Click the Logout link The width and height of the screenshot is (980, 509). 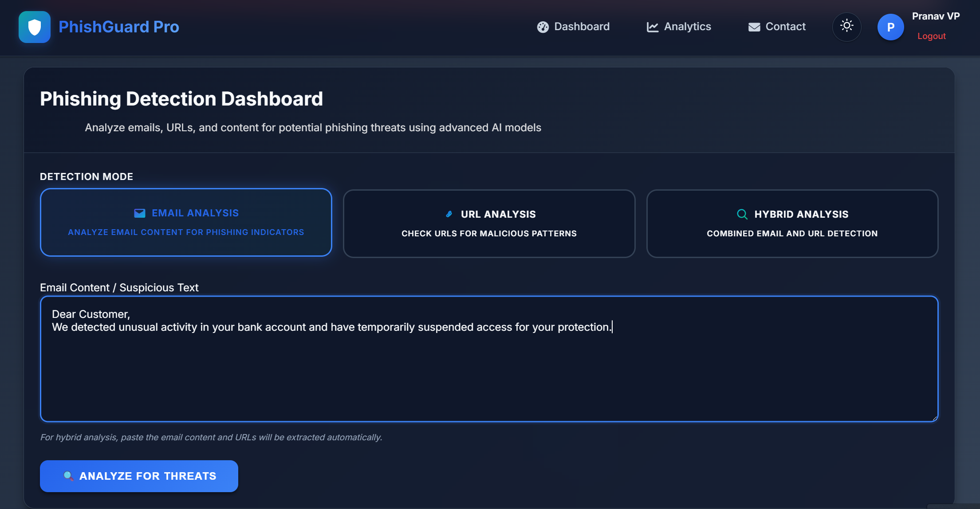(931, 36)
